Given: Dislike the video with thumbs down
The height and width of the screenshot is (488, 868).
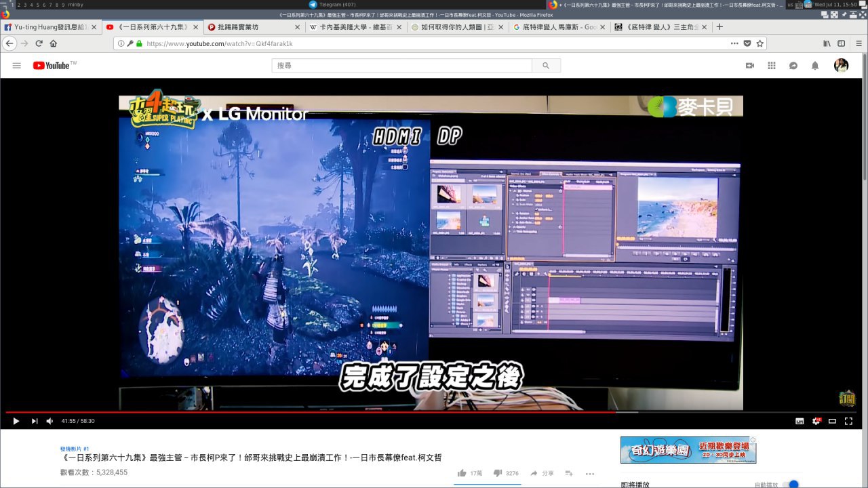Looking at the screenshot, I should (497, 473).
